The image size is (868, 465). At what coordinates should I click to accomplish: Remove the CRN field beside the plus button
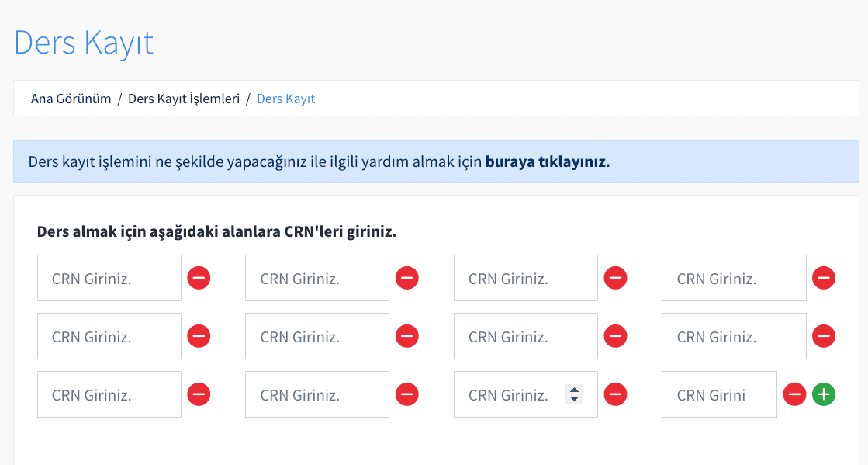(794, 394)
